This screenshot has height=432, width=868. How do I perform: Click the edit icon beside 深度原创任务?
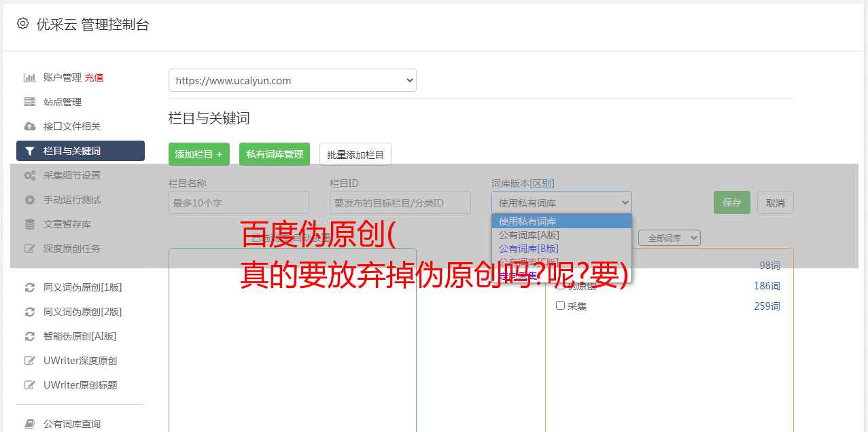(29, 249)
